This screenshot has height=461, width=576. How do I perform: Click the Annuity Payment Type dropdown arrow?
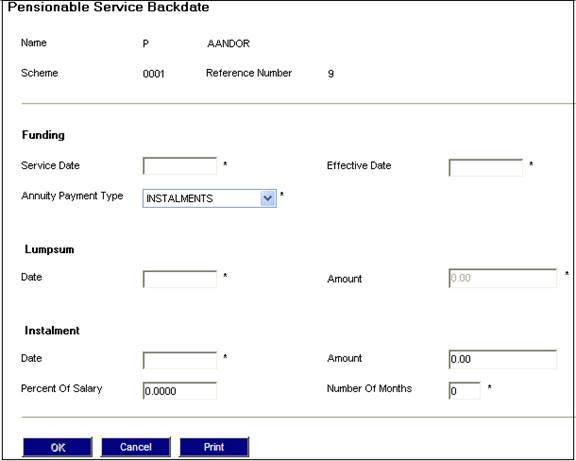[x=268, y=198]
